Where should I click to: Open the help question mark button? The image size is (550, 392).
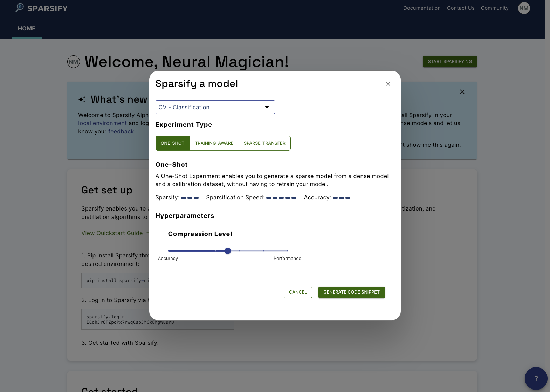point(536,378)
